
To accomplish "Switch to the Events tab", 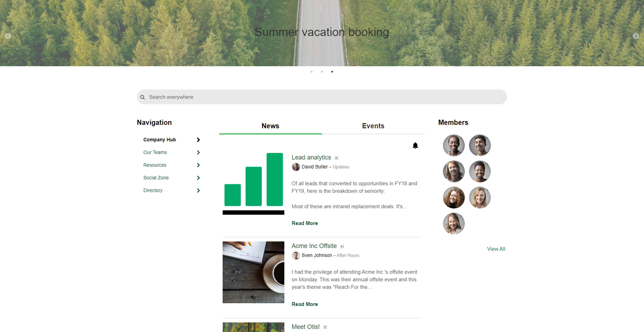I will 373,125.
